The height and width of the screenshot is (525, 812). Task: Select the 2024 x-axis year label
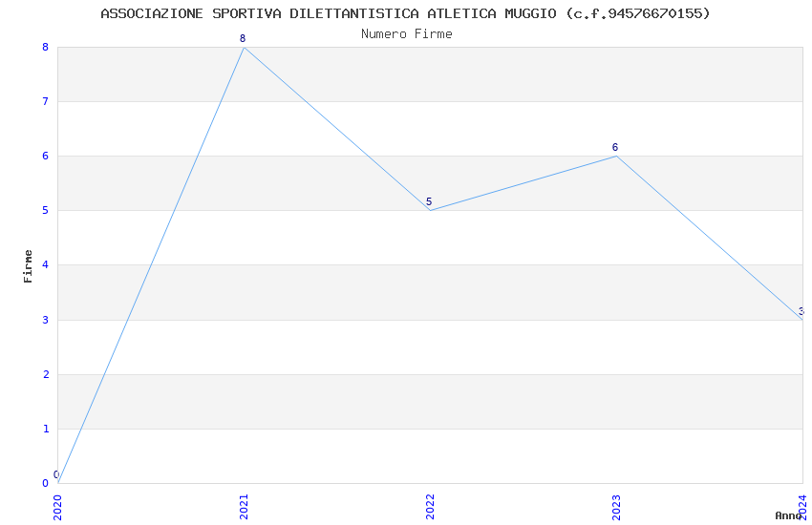[802, 506]
